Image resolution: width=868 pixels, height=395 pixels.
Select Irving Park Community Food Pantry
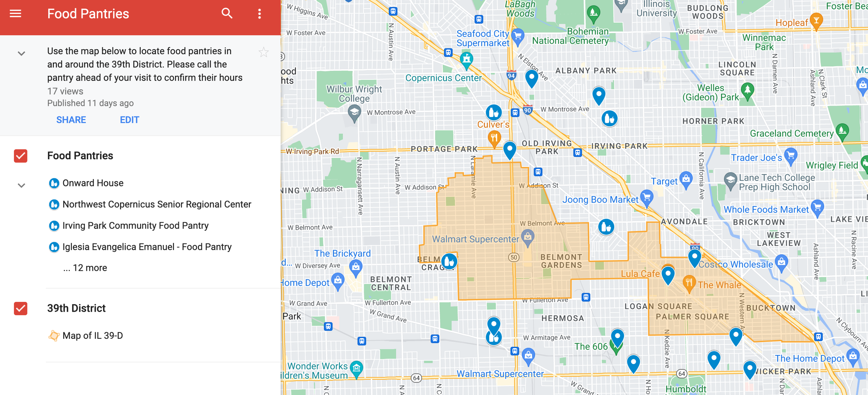(128, 225)
